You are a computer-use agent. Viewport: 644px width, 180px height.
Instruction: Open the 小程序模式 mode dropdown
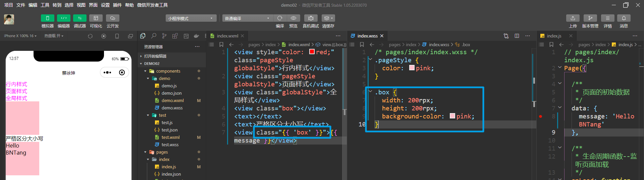click(191, 18)
